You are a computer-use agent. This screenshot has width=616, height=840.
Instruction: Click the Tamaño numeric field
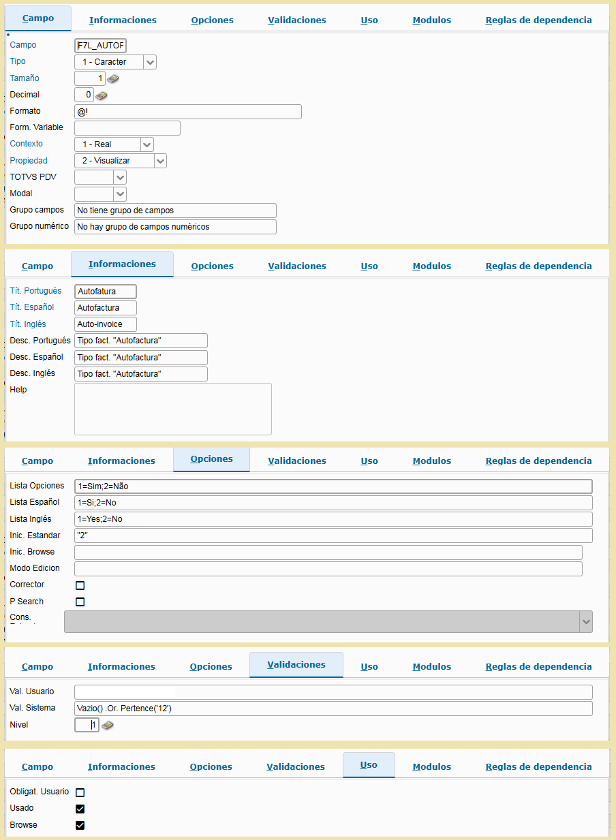90,78
